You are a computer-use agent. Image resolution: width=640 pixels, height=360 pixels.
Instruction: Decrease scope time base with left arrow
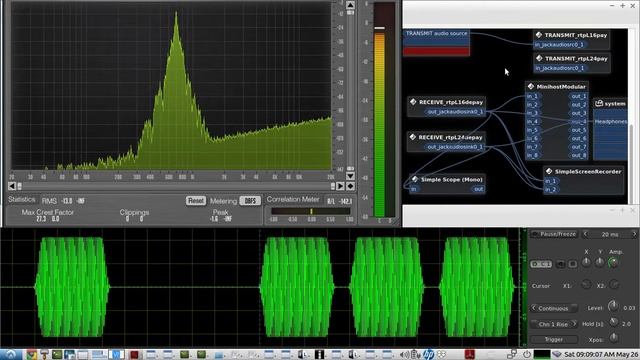[585, 234]
